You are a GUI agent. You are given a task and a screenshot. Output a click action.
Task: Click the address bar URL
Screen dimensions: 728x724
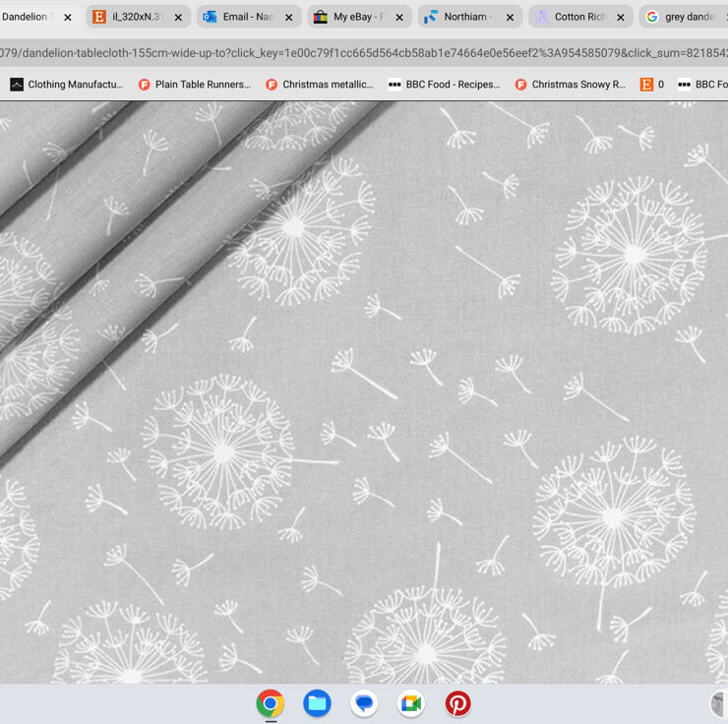point(364,53)
